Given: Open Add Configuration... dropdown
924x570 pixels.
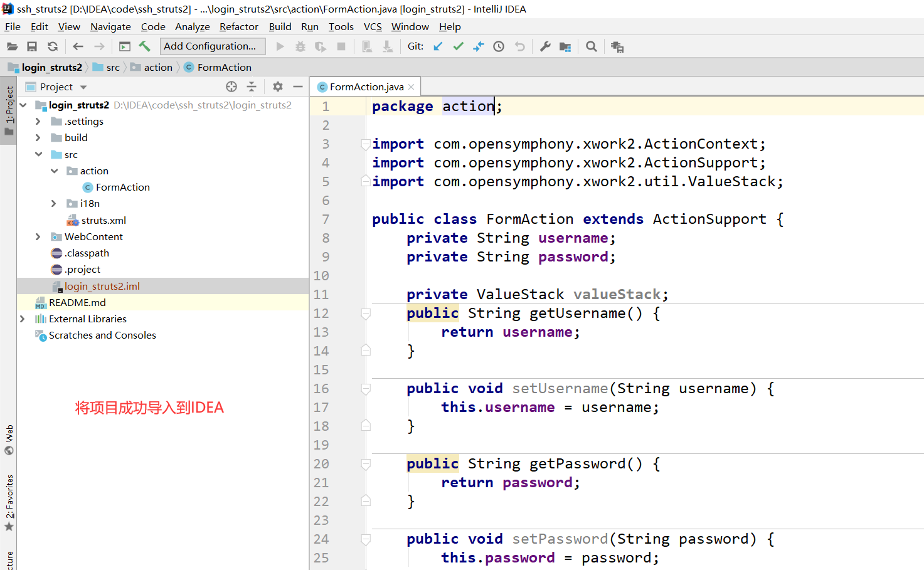Looking at the screenshot, I should point(213,46).
